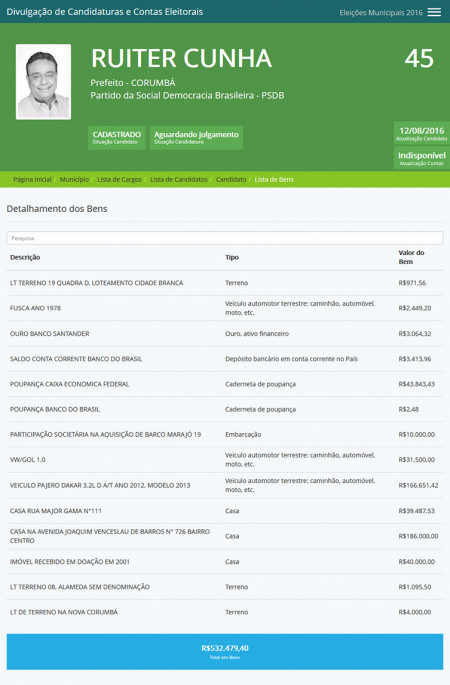The width and height of the screenshot is (450, 685).
Task: Select CASA RUA MAJOR GAMA Nº111
Action: coord(225,511)
